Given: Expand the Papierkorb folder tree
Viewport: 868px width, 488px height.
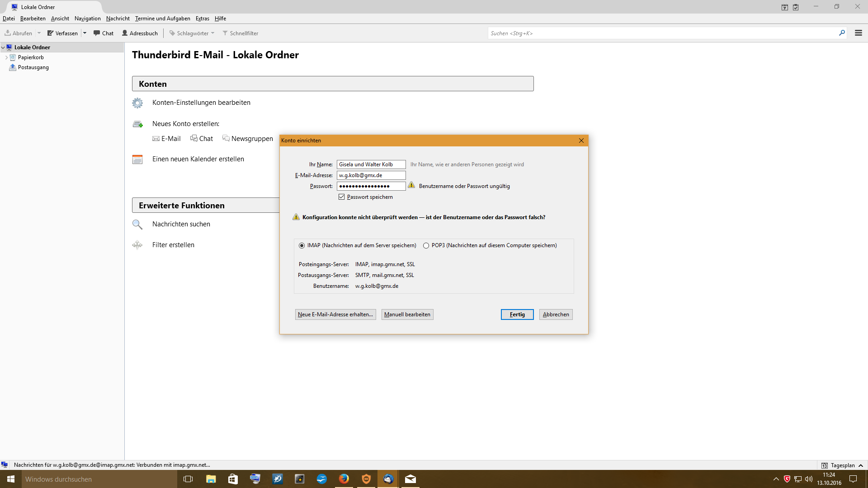Looking at the screenshot, I should coord(6,57).
